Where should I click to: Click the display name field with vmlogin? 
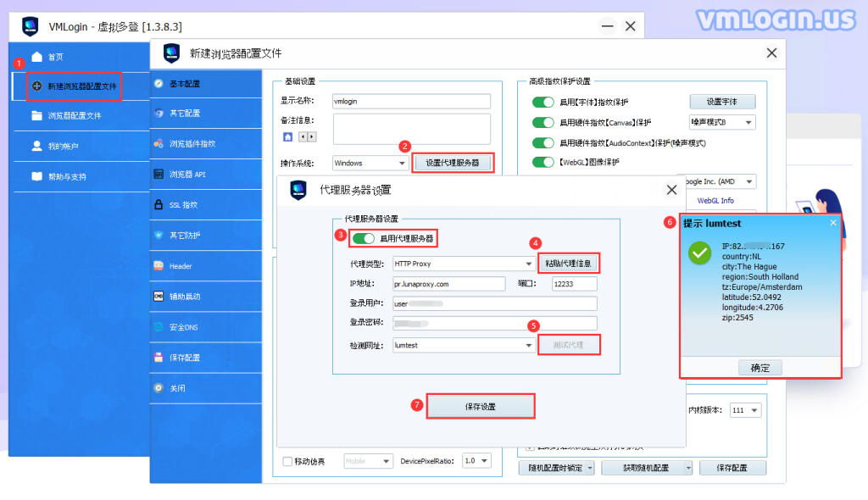[x=411, y=102]
